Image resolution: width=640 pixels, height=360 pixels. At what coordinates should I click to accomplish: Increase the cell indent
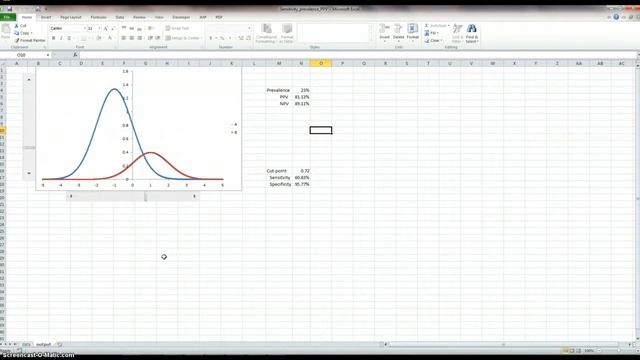tap(158, 38)
